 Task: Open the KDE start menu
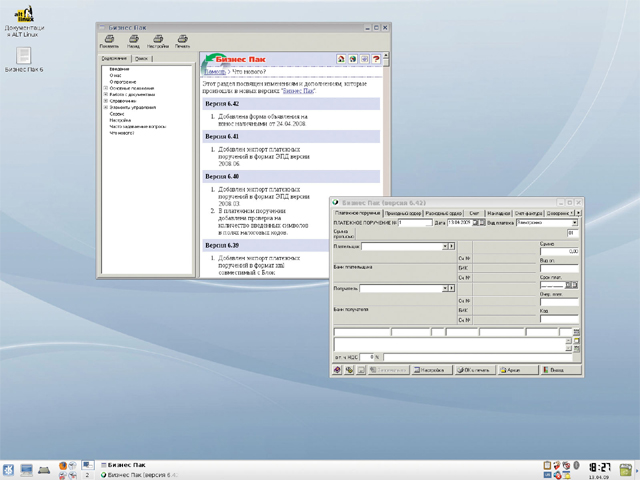pos(9,470)
